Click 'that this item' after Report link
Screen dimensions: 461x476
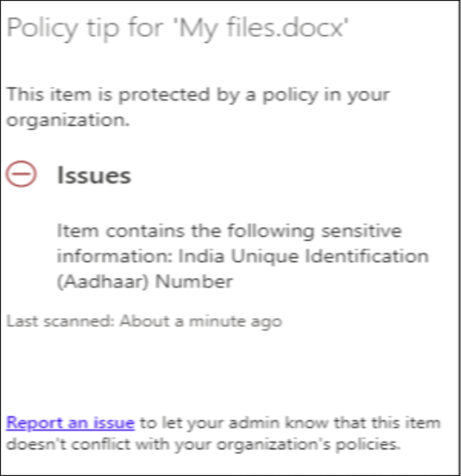coord(387,423)
